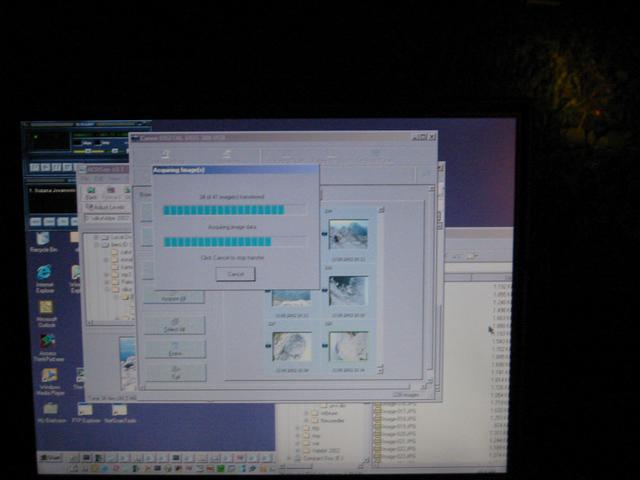Open the Recycle Bin desktop icon

[42, 238]
